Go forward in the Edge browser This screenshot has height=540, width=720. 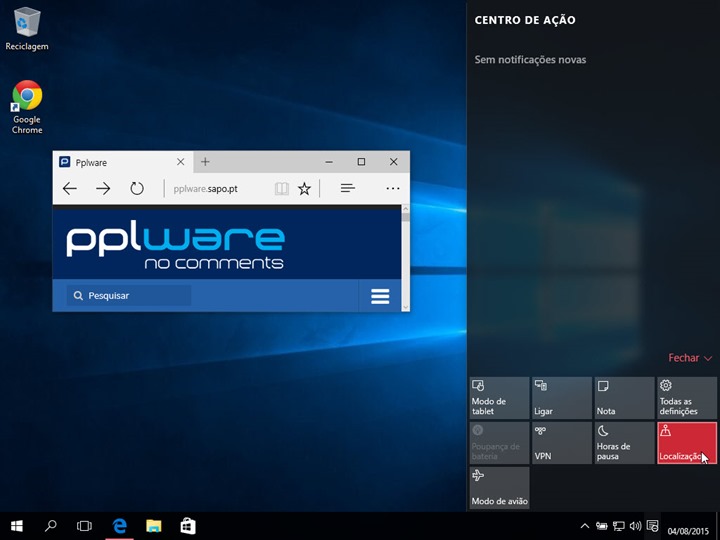(x=103, y=188)
